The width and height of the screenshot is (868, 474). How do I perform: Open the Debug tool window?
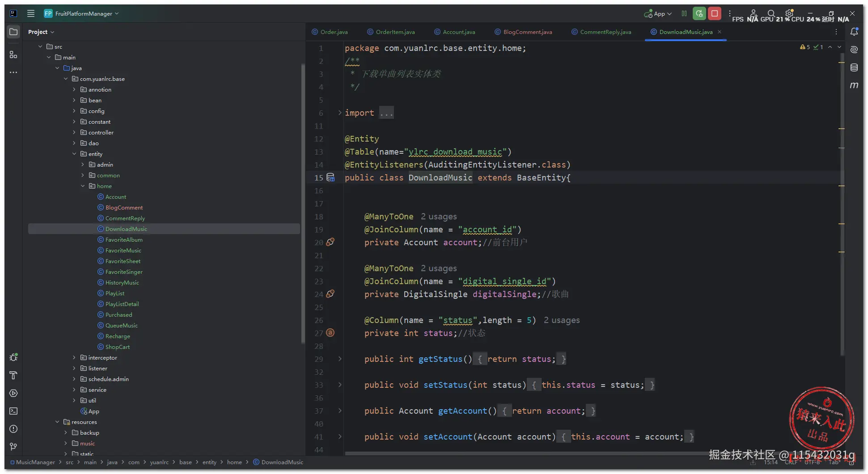click(x=13, y=357)
